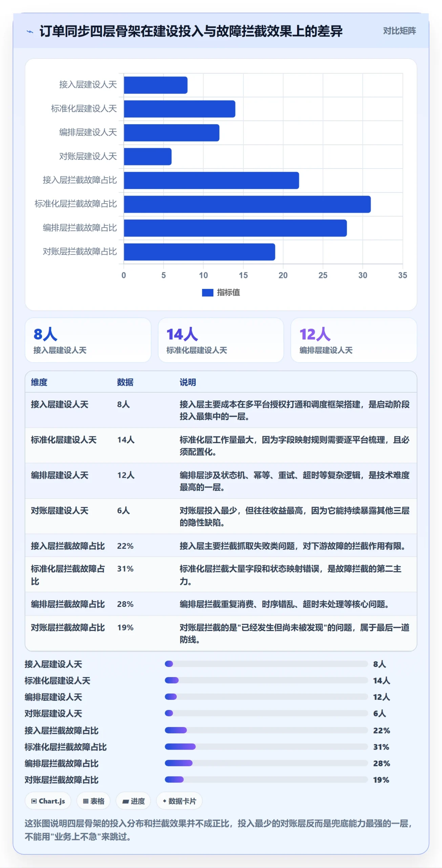Click the description starting 对账层拦截的是

pos(294,633)
